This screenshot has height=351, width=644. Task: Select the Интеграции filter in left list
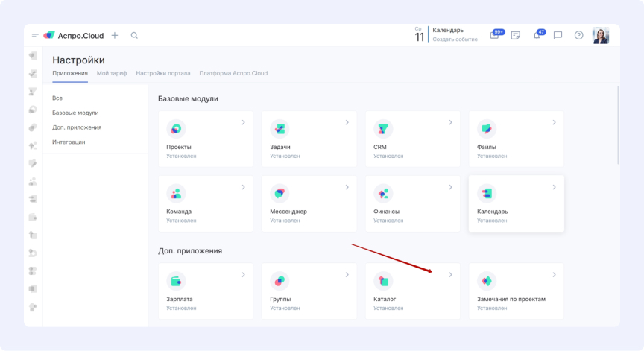pyautogui.click(x=69, y=142)
